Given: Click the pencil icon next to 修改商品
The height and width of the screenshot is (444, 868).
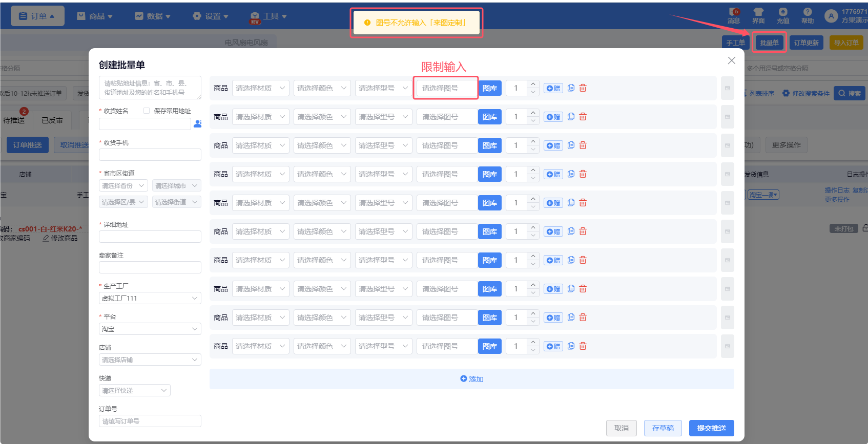Looking at the screenshot, I should [46, 238].
